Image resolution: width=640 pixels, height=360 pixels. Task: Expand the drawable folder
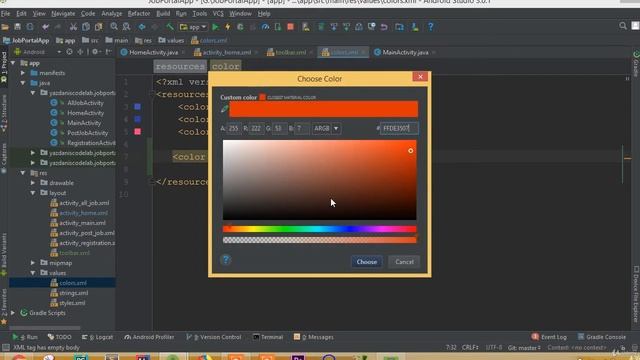pyautogui.click(x=33, y=183)
